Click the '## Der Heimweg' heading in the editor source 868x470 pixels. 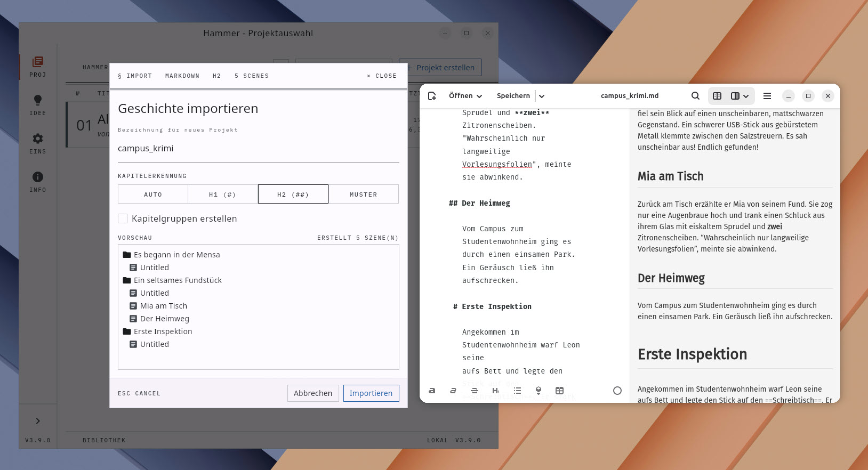pyautogui.click(x=479, y=203)
